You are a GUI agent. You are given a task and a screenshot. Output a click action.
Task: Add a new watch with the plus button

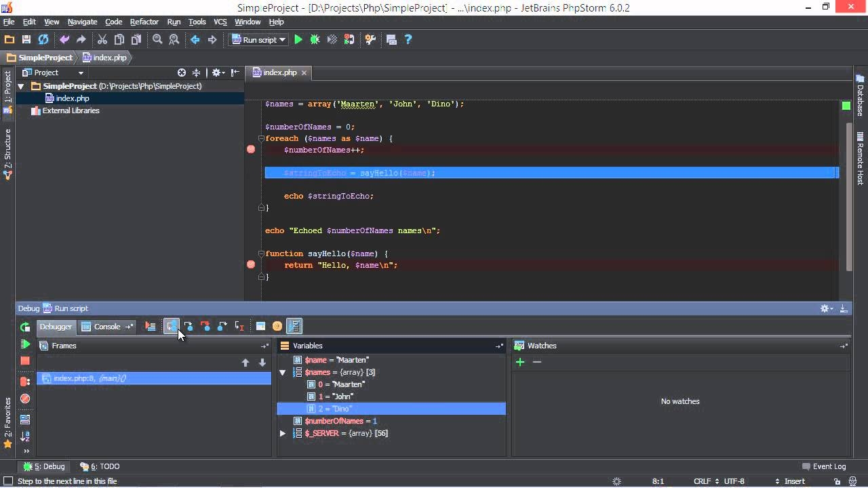point(520,362)
